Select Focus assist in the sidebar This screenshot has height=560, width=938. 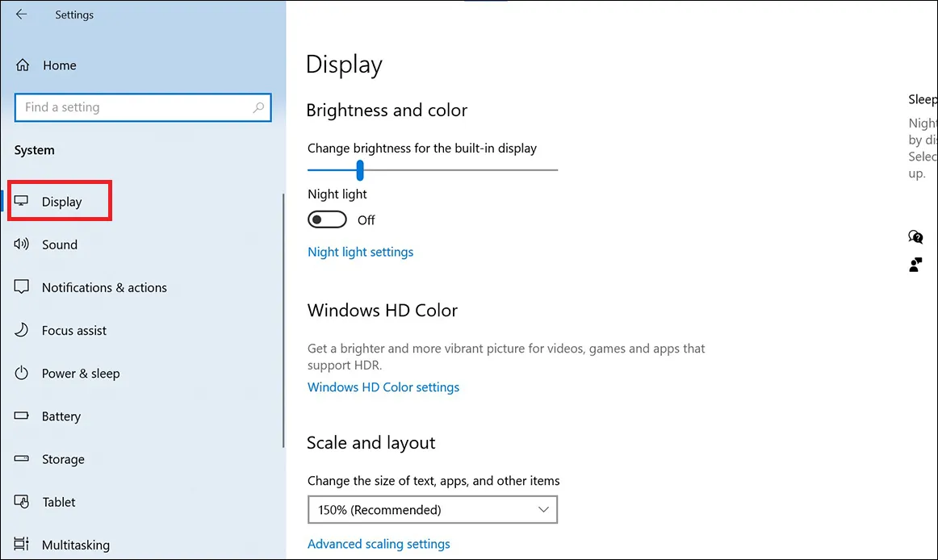point(73,330)
